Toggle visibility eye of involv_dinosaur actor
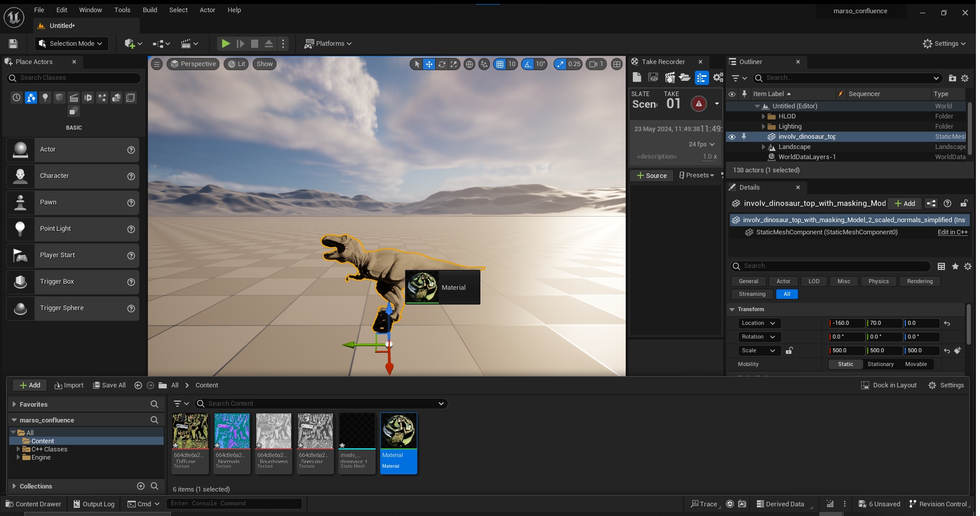 coord(732,137)
